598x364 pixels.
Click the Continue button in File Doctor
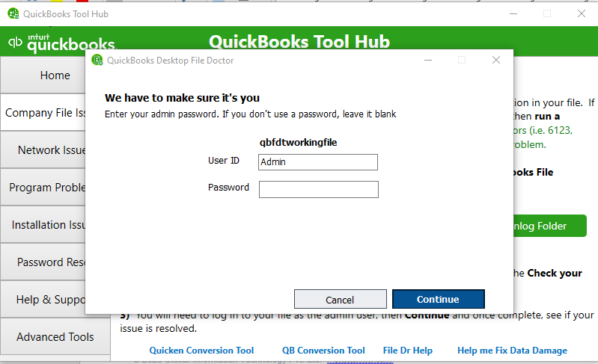tap(438, 299)
